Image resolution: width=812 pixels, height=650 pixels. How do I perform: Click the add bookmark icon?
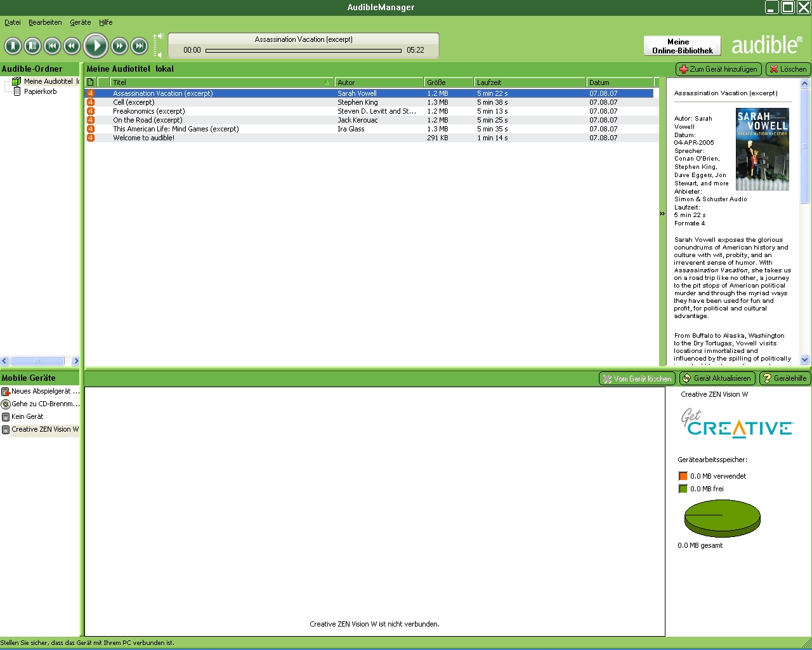tap(13, 46)
